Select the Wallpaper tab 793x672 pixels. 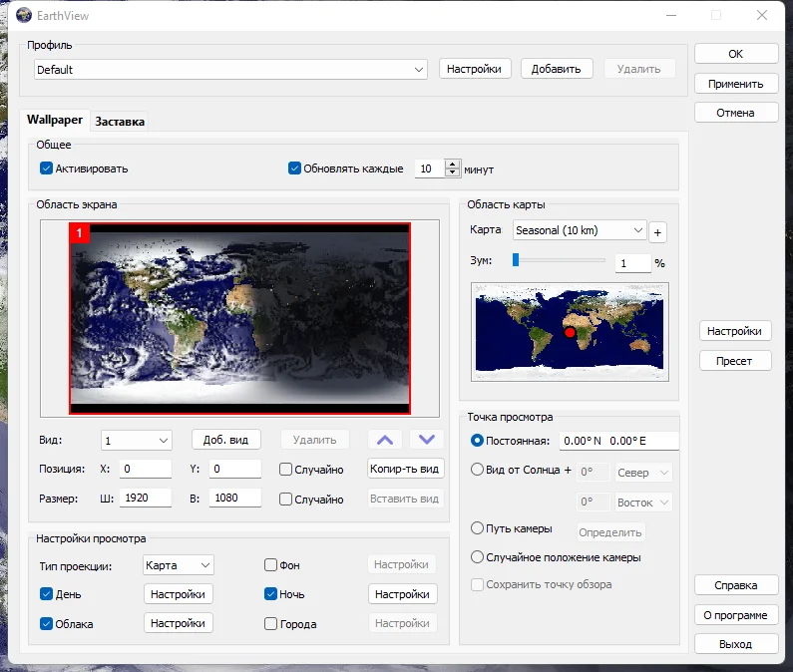pos(55,120)
